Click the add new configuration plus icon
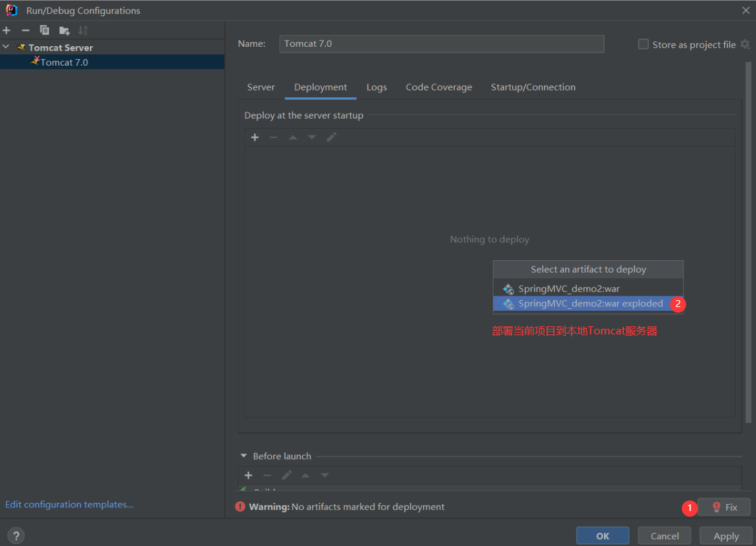Image resolution: width=756 pixels, height=546 pixels. (x=7, y=31)
